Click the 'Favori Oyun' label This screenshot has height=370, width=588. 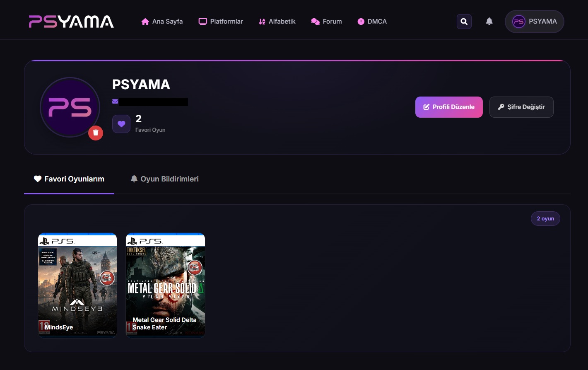150,130
